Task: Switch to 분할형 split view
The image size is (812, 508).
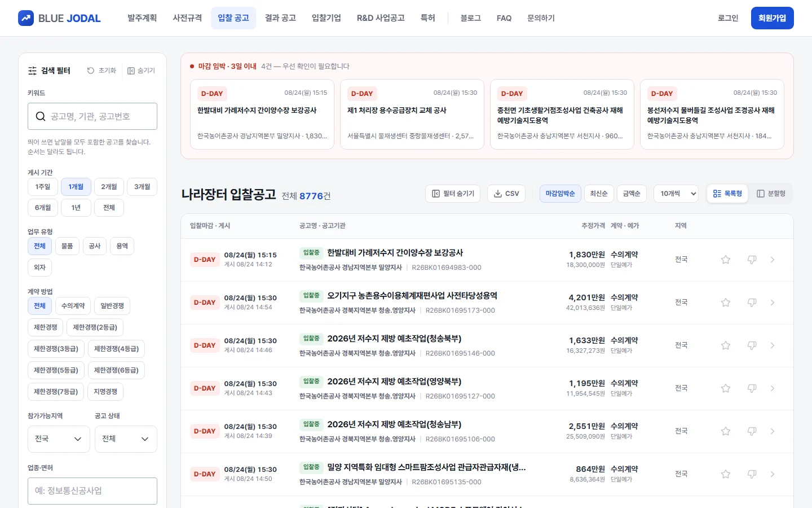Action: pos(771,194)
